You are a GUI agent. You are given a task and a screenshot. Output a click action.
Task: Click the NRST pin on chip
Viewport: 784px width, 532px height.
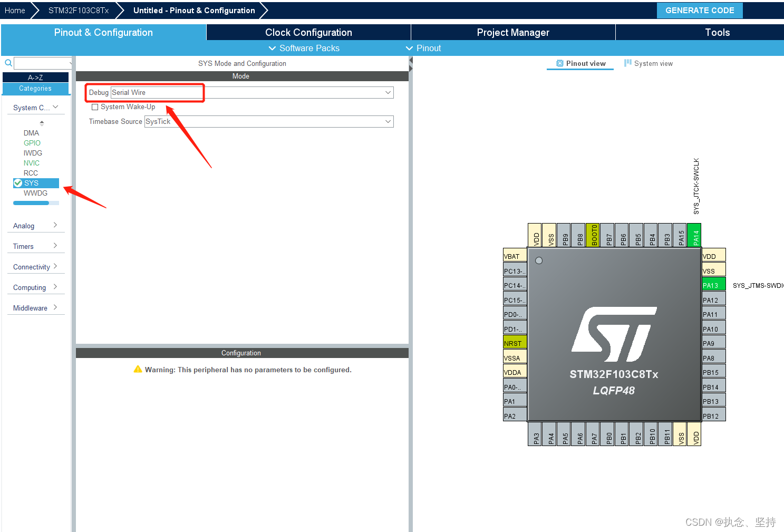click(x=515, y=342)
